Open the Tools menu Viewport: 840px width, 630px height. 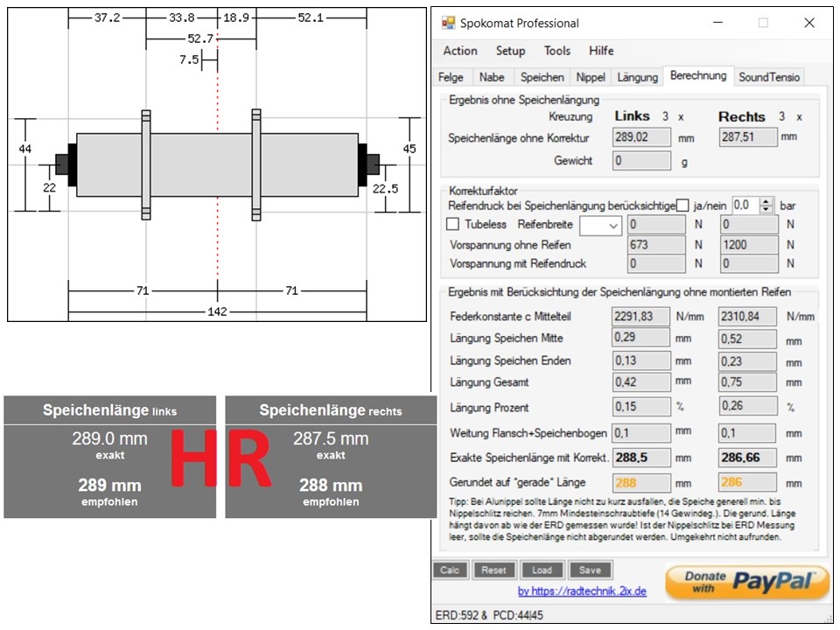557,51
